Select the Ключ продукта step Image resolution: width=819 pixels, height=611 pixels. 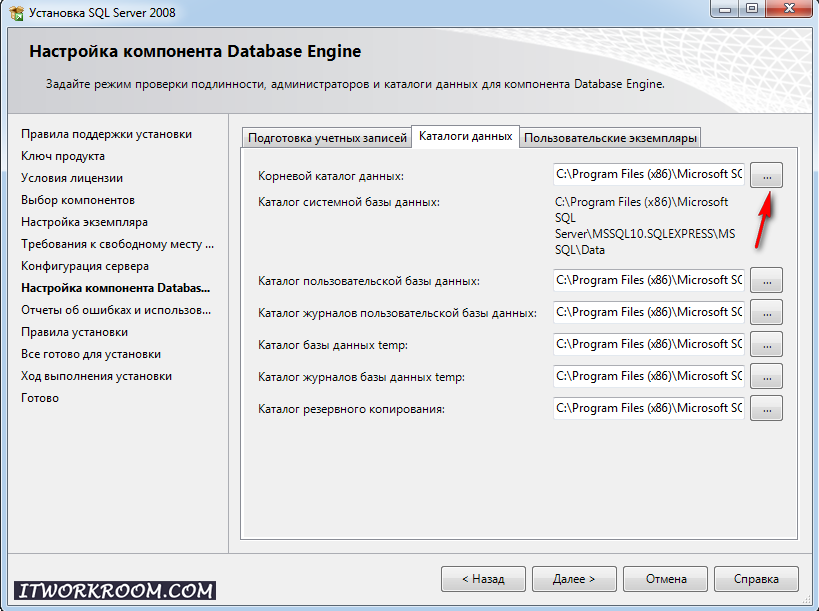(x=63, y=156)
